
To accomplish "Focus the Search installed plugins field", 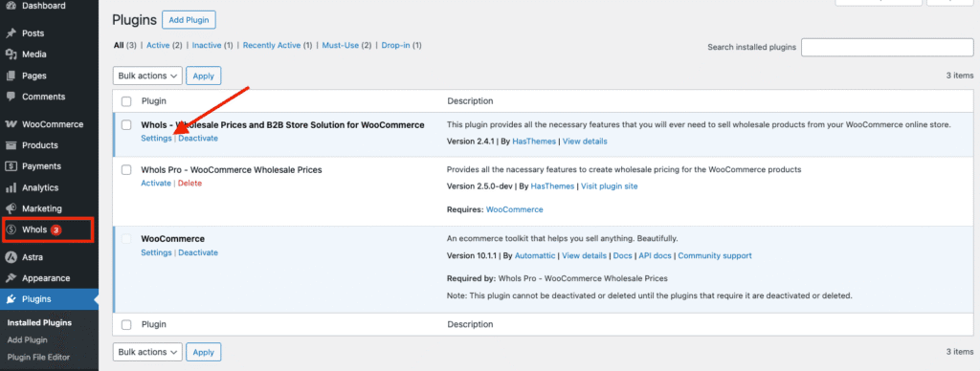I will [887, 47].
